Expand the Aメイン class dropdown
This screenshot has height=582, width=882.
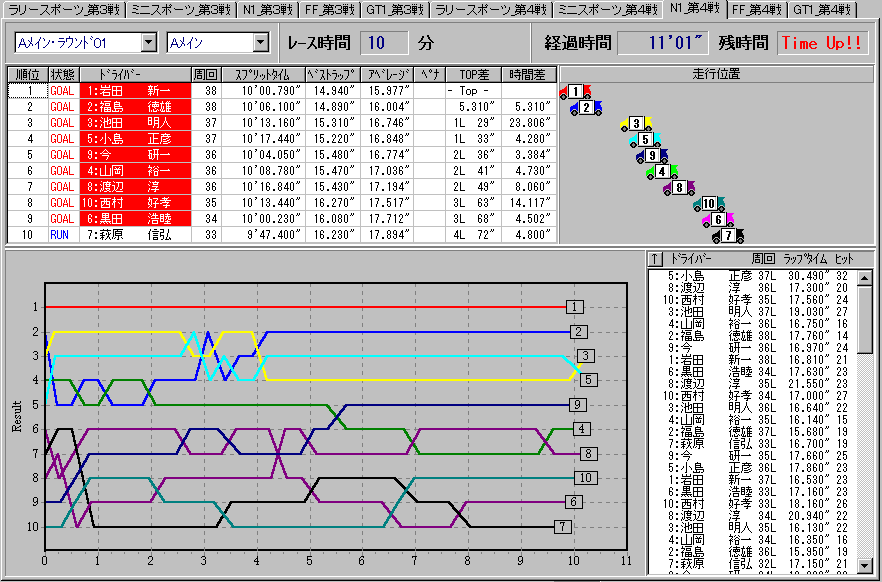260,43
